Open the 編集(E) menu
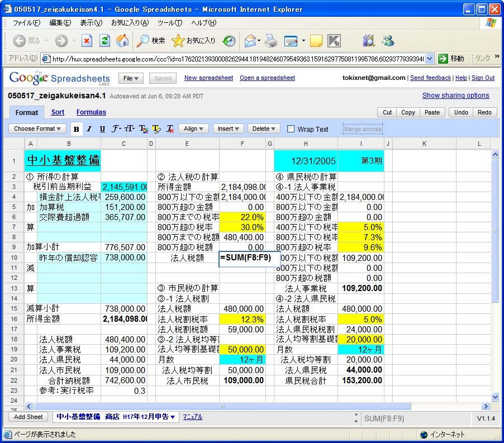This screenshot has height=443, width=504. [x=60, y=23]
